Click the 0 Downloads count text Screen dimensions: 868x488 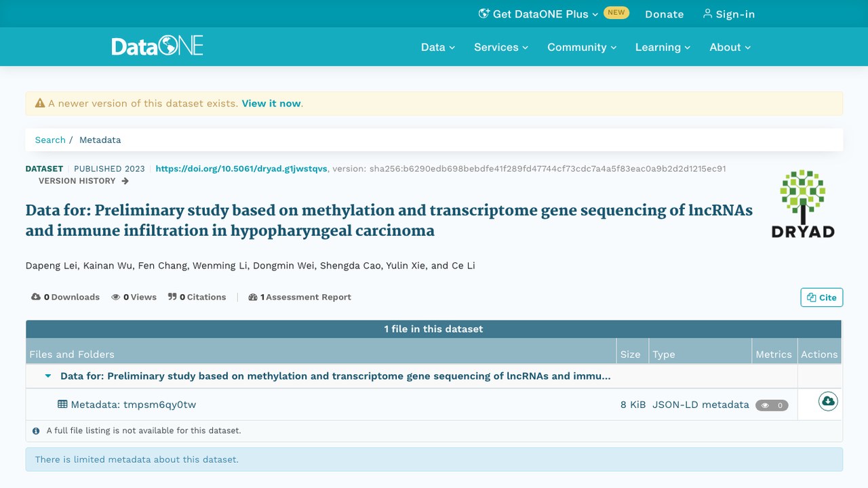72,297
